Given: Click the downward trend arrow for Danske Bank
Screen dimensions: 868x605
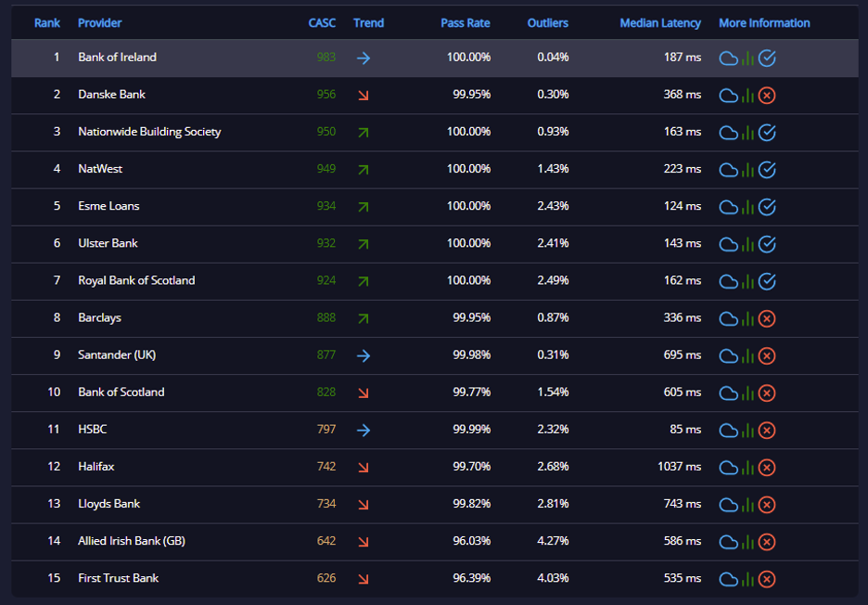Looking at the screenshot, I should click(x=364, y=96).
